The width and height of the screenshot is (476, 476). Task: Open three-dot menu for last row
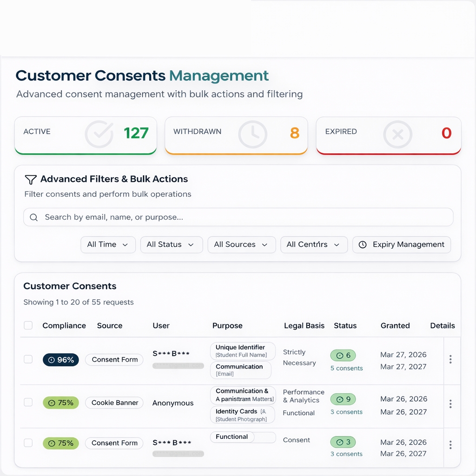[x=450, y=445]
